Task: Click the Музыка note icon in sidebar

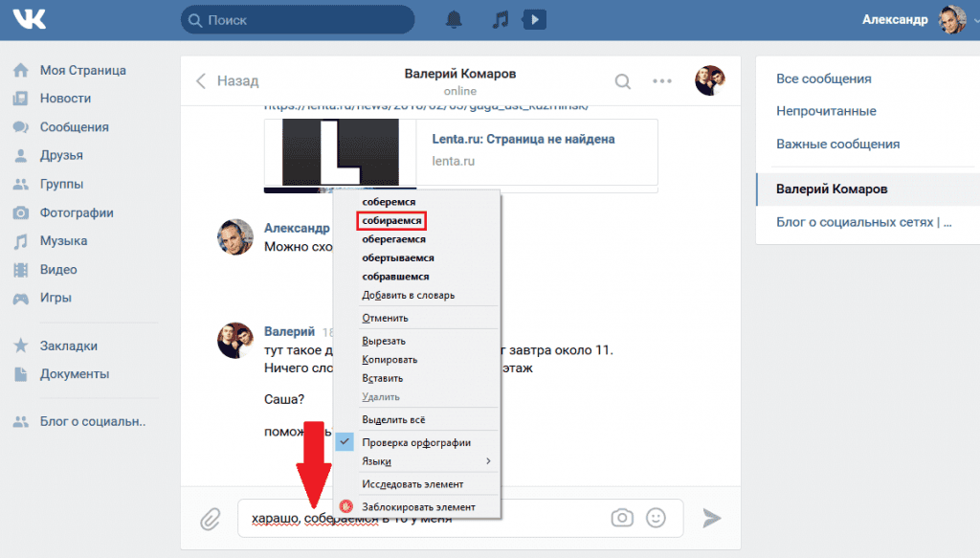Action: [x=21, y=240]
